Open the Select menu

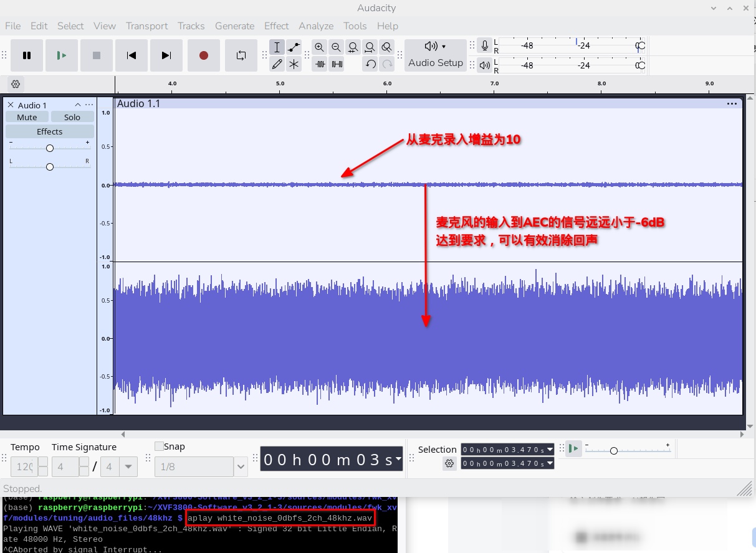pos(70,26)
